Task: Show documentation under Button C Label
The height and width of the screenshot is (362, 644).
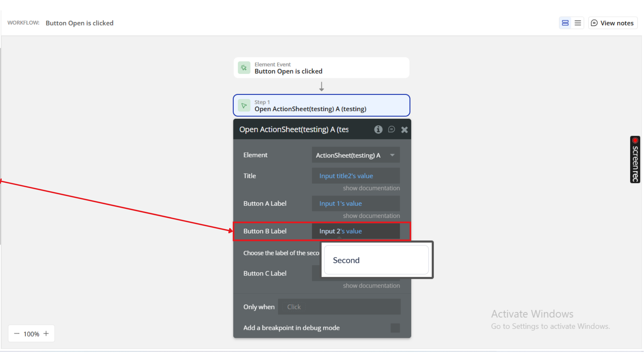Action: 371,286
